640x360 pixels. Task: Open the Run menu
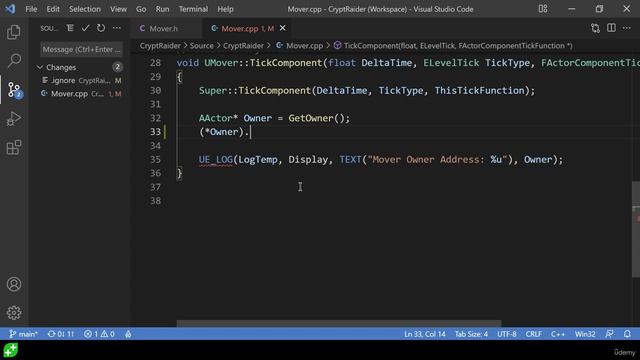[162, 9]
